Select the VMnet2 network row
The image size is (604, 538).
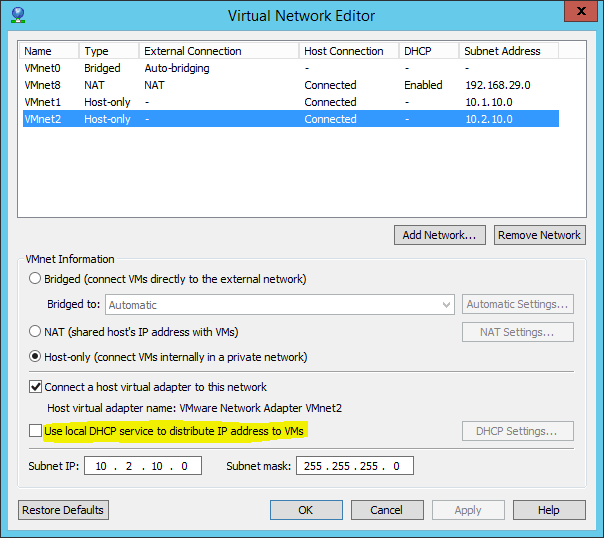coord(291,119)
